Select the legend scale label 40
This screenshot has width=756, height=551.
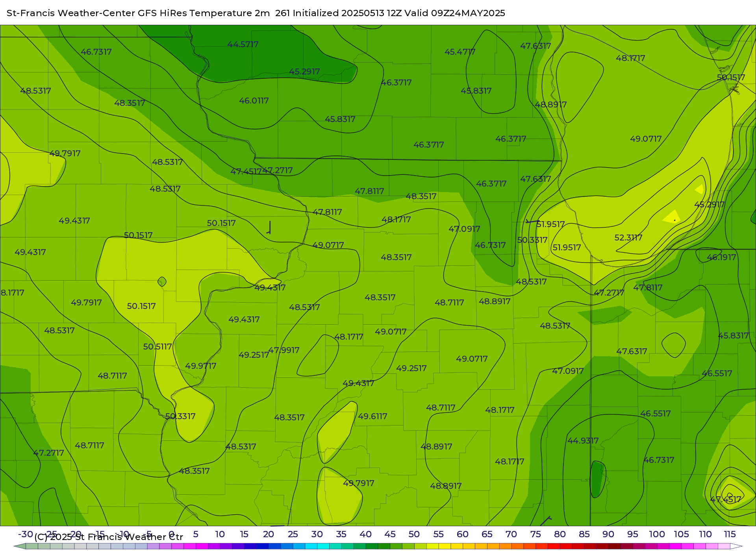tap(365, 534)
